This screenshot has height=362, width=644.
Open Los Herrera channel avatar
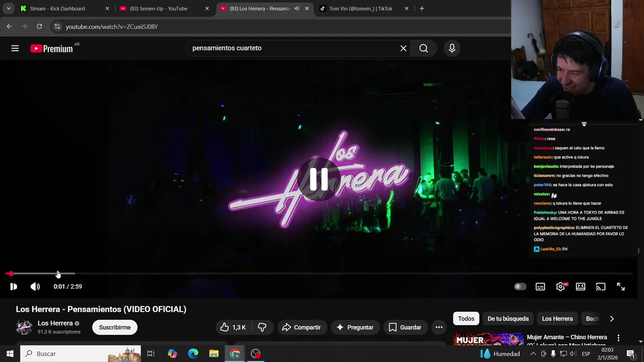coord(24,327)
